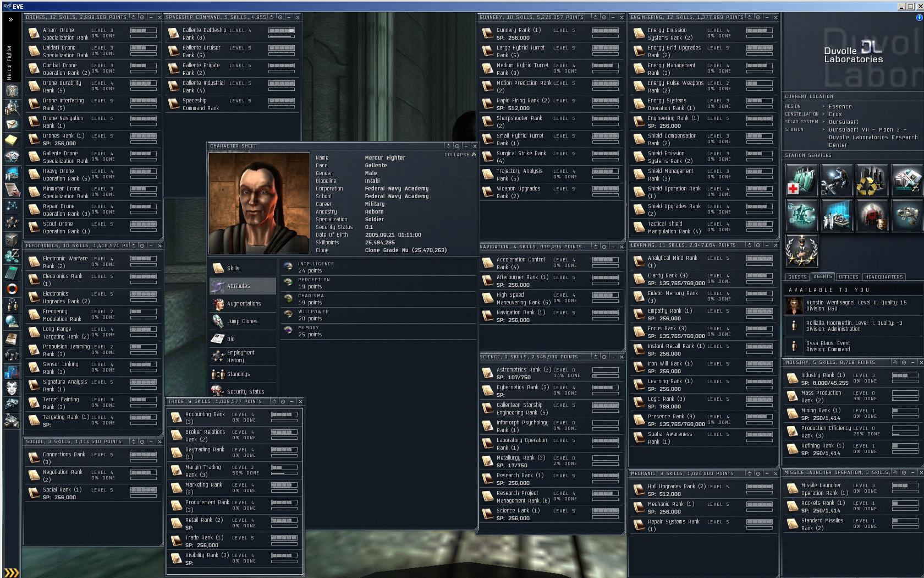Open the People & Places magnifier sidebar icon
Screen dimensions: 924x578
12,107
